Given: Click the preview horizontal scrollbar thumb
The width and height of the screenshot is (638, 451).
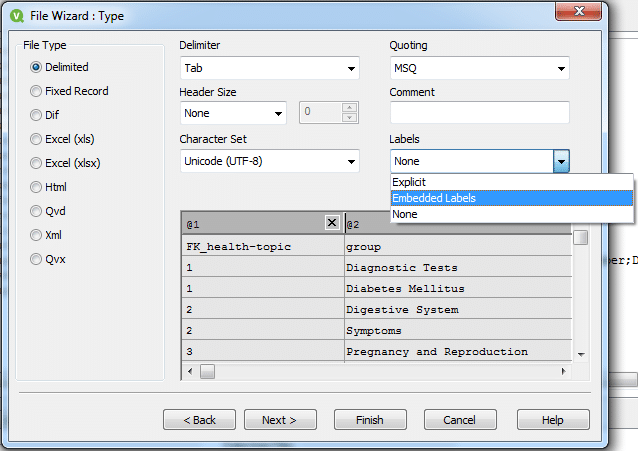Looking at the screenshot, I should (x=208, y=371).
